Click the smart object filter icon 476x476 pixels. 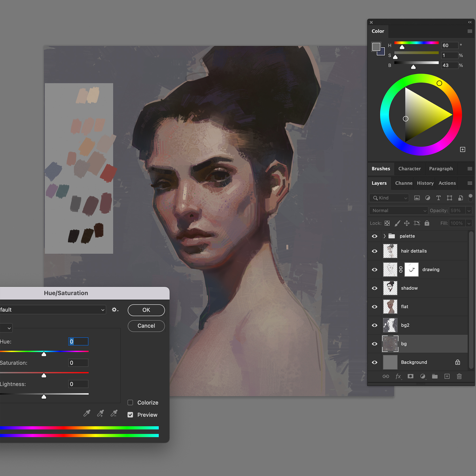tap(460, 198)
